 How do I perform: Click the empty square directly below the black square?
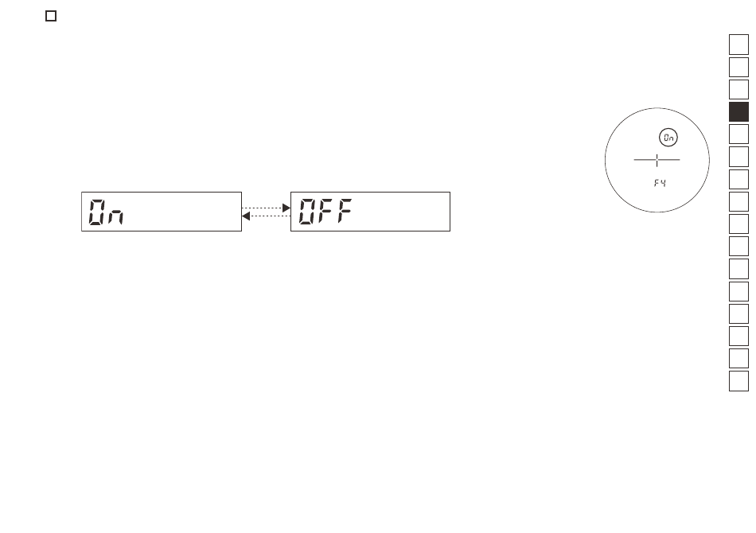738,134
